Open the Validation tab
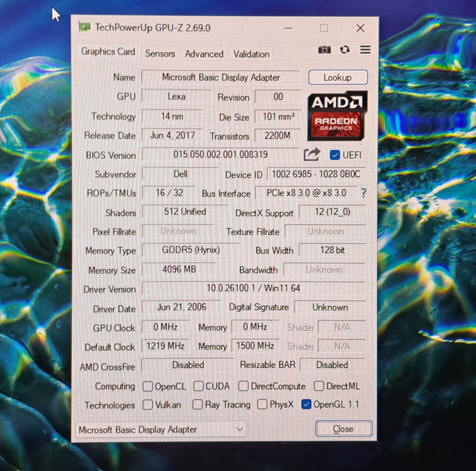Screen dimensions: 476x471 point(251,55)
